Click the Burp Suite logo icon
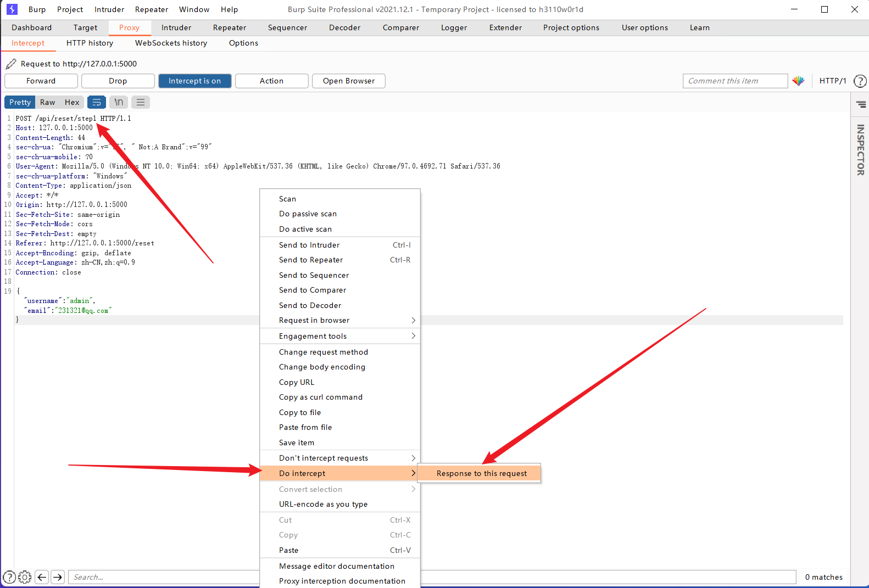 coord(12,9)
